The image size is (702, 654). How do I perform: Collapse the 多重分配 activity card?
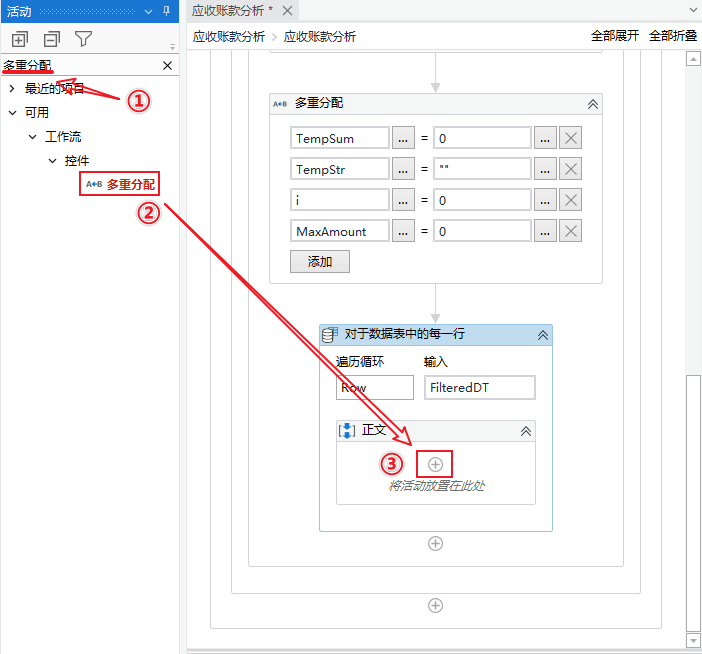click(592, 104)
